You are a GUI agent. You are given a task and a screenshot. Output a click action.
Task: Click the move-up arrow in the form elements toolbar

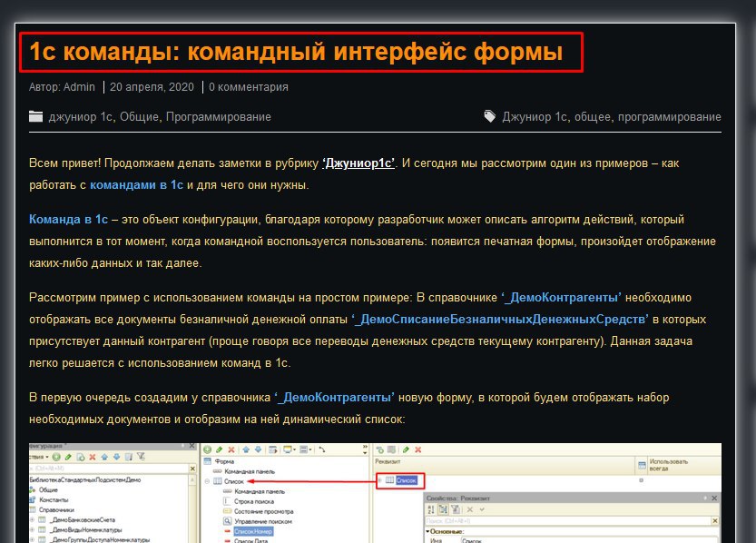[x=246, y=449]
